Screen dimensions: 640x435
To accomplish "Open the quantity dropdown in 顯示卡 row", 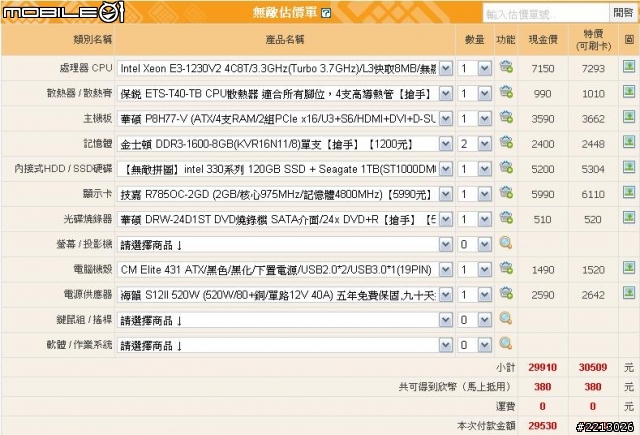I will coord(474,194).
